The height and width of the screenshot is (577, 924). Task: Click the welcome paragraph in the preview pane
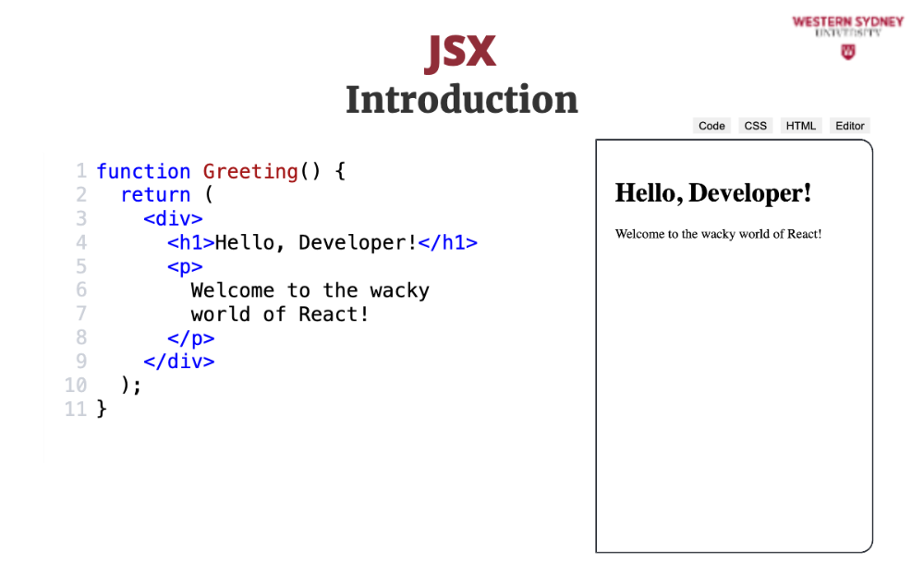[718, 234]
